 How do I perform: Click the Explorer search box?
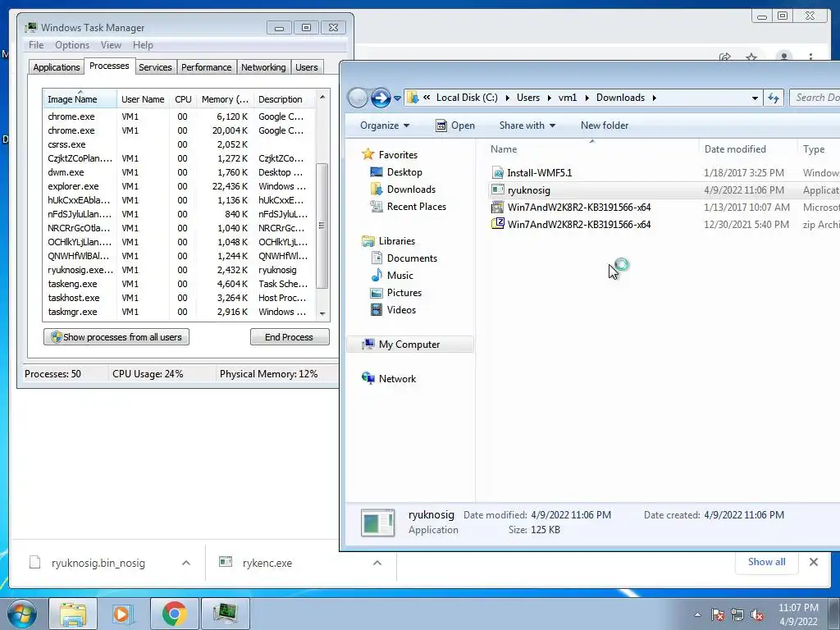(815, 98)
